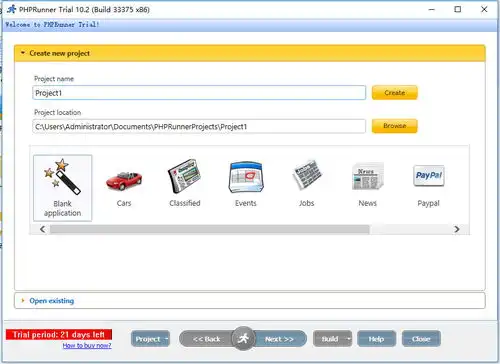
Task: Click the Help button
Action: 377,339
